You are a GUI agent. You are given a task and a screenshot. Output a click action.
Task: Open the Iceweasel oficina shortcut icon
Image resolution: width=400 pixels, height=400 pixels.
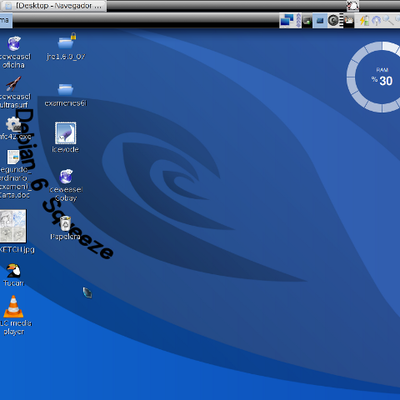tap(14, 44)
